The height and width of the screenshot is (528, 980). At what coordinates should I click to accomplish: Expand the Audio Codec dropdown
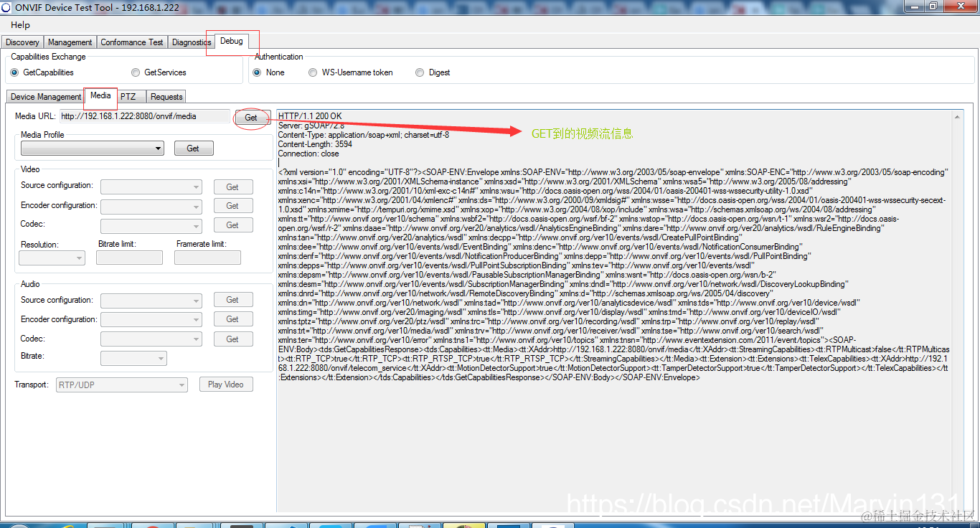tap(151, 339)
